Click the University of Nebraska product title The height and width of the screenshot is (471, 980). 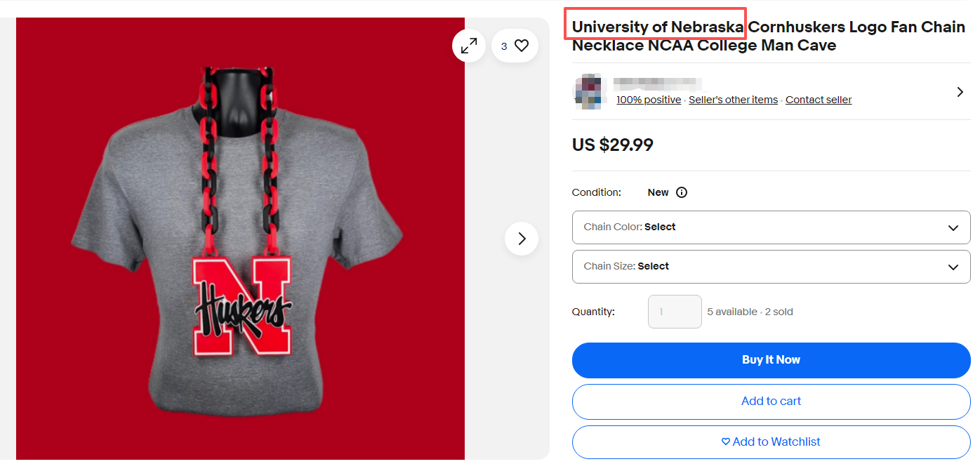pos(768,36)
